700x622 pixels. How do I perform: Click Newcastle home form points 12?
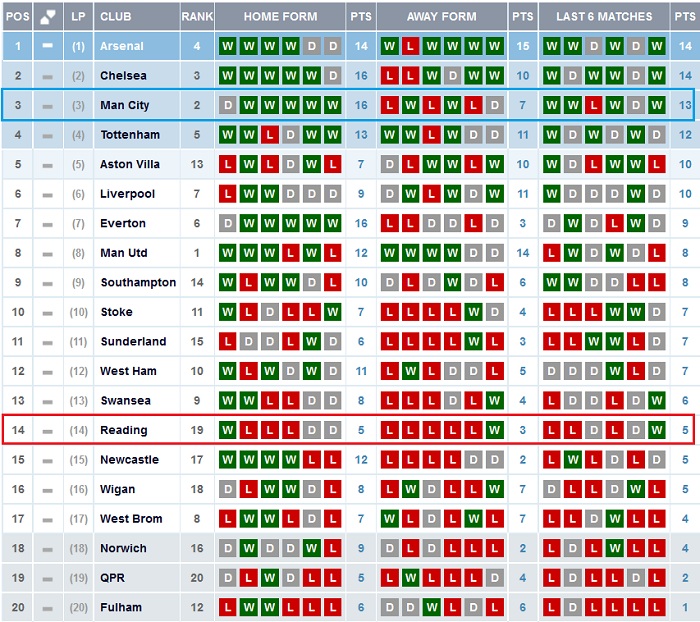[x=361, y=459]
